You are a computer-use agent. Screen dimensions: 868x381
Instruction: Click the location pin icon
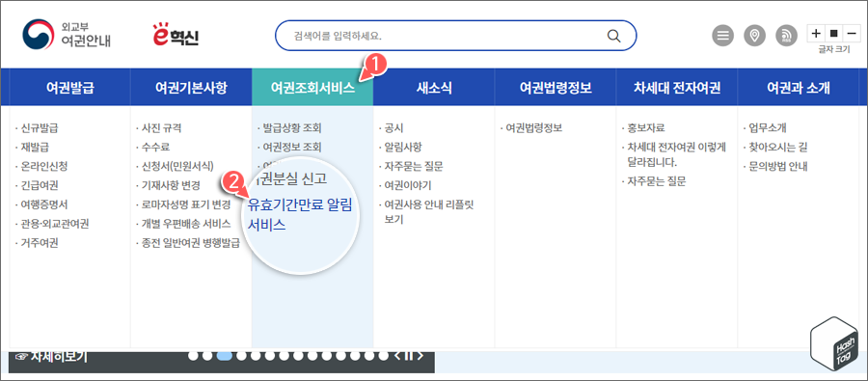pos(754,36)
